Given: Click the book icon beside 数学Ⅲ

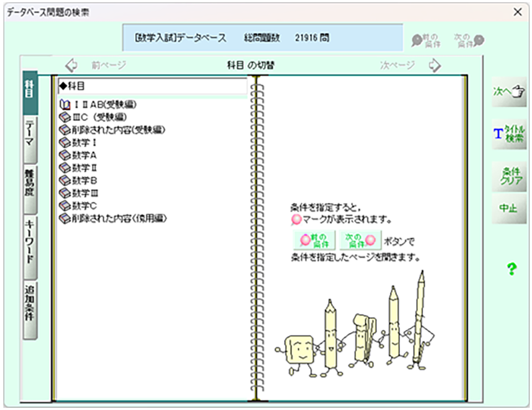Looking at the screenshot, I should point(65,193).
